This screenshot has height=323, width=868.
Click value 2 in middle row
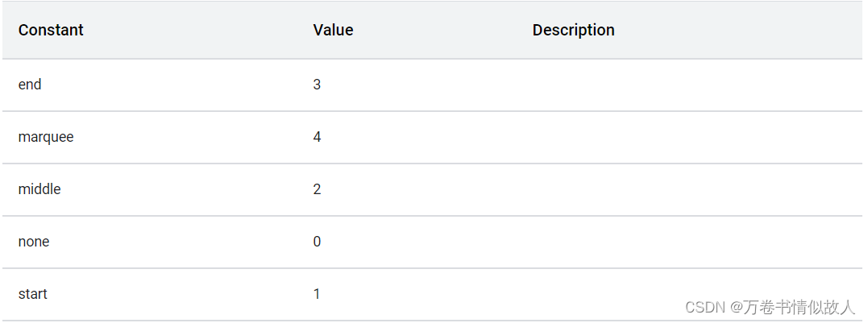point(317,189)
